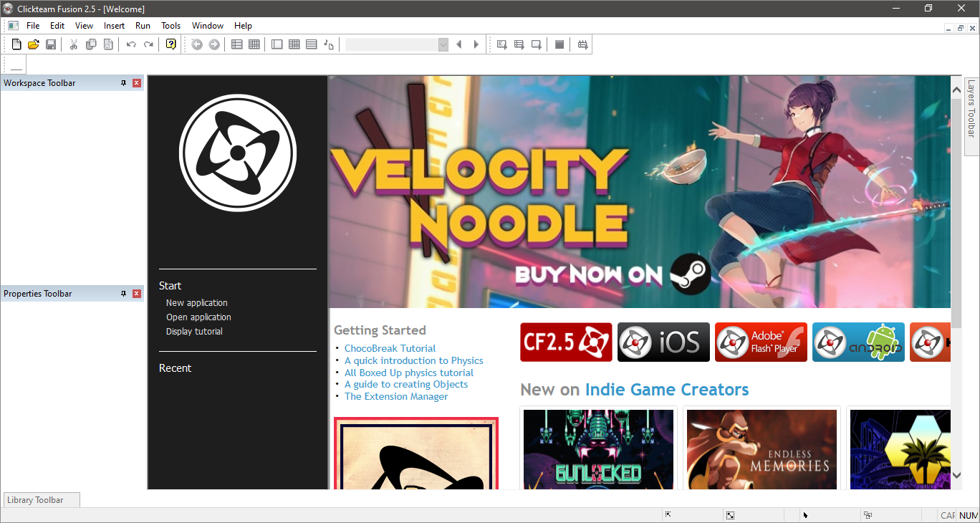Image resolution: width=980 pixels, height=523 pixels.
Task: Click the Endless Memories game thumbnail
Action: coord(762,449)
